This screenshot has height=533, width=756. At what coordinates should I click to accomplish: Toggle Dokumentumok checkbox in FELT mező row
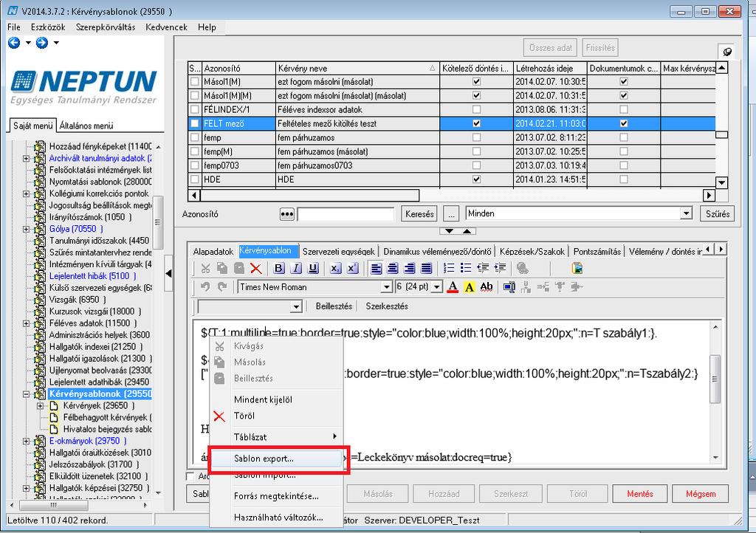[x=623, y=124]
